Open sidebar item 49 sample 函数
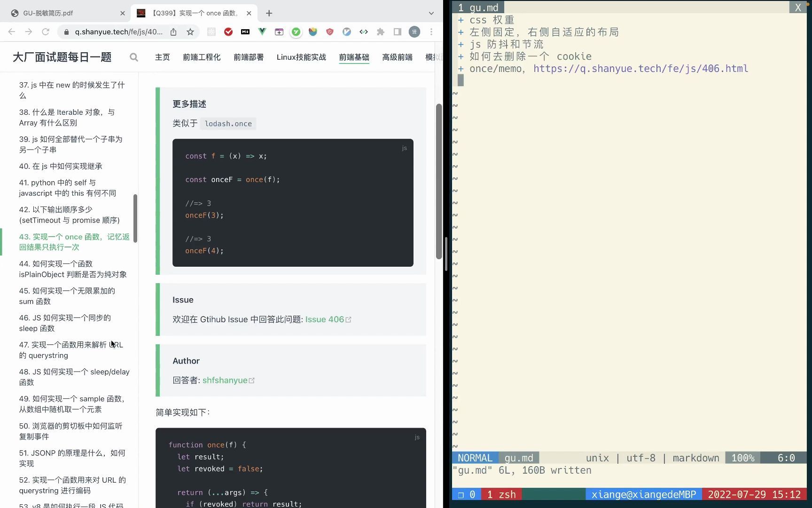Viewport: 812px width, 508px height. [x=72, y=404]
